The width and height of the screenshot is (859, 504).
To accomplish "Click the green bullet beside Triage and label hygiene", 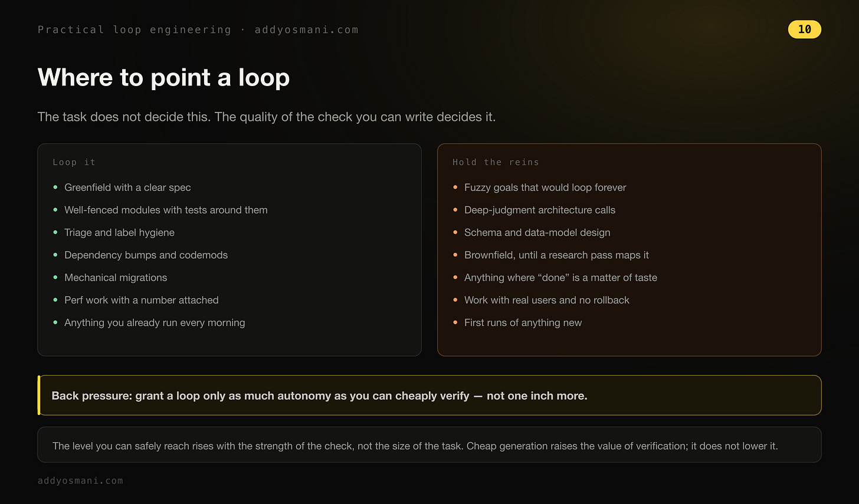I will 55,232.
